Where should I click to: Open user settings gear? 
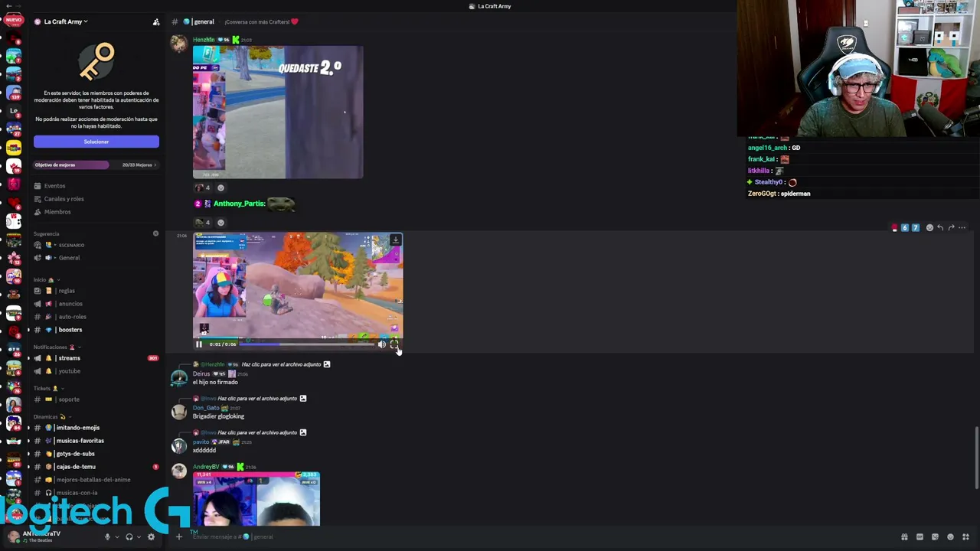pos(151,537)
